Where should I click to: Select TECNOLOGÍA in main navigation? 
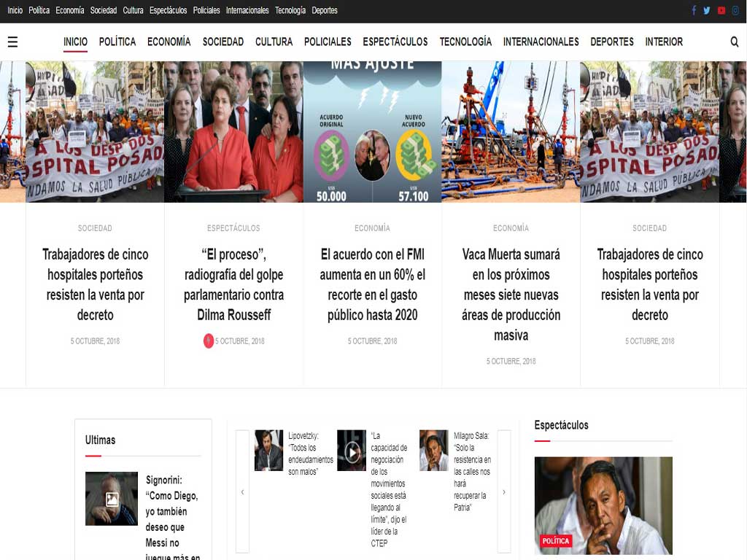coord(465,42)
